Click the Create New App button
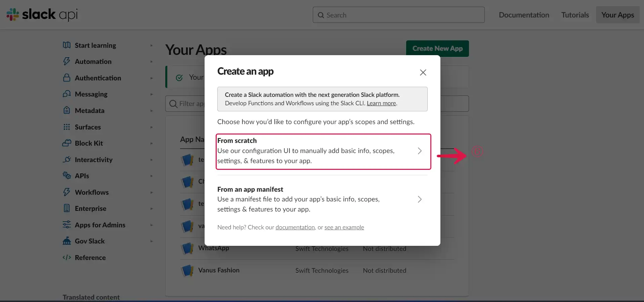This screenshot has height=302, width=644. click(437, 48)
